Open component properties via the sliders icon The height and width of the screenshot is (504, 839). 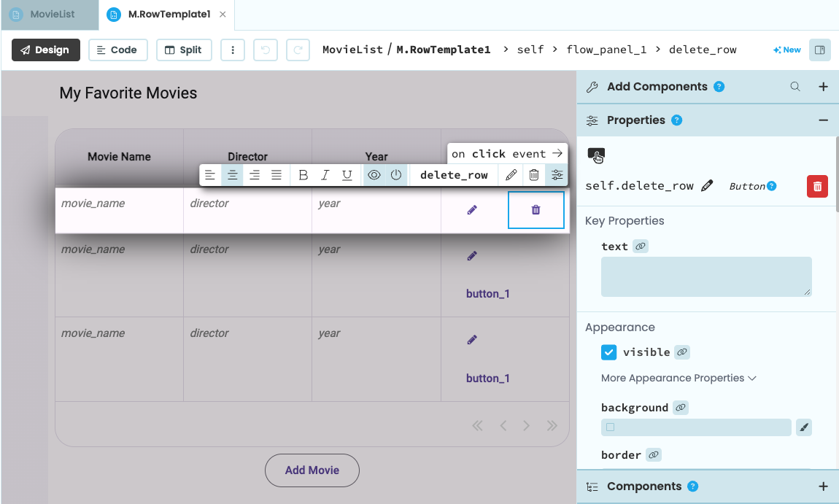click(557, 174)
